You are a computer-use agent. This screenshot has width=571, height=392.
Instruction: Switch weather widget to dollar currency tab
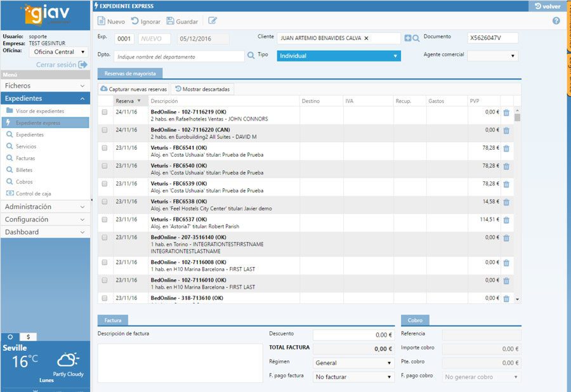click(x=28, y=337)
